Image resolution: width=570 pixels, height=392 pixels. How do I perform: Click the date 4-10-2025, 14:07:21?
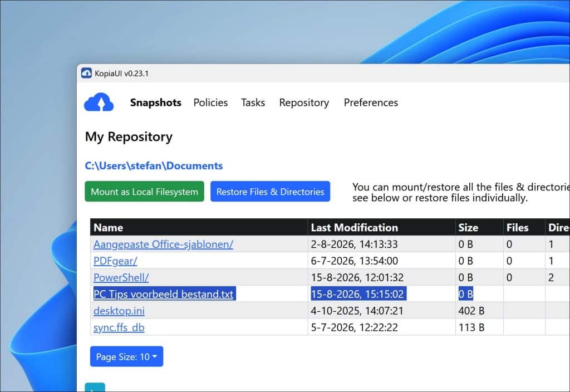pos(357,311)
